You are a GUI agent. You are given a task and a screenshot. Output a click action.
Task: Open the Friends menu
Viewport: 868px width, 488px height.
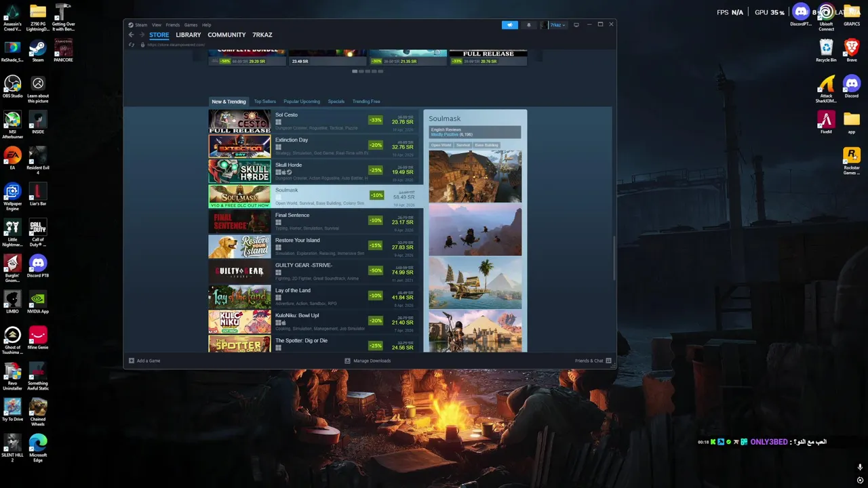(173, 25)
